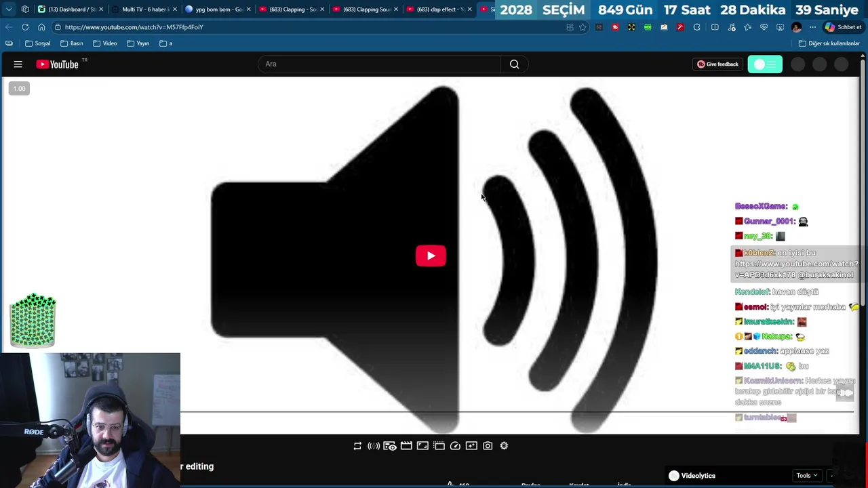This screenshot has height=488, width=868.
Task: Toggle split screen browser icon
Action: [715, 27]
